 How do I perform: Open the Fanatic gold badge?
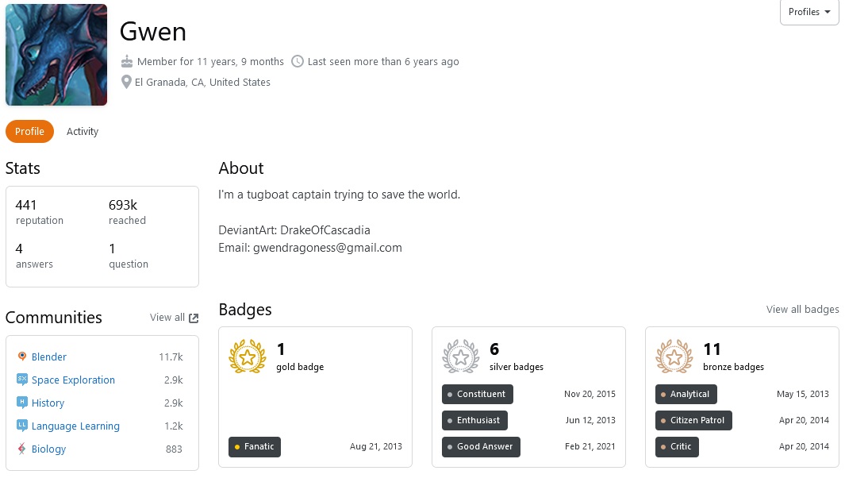point(255,446)
